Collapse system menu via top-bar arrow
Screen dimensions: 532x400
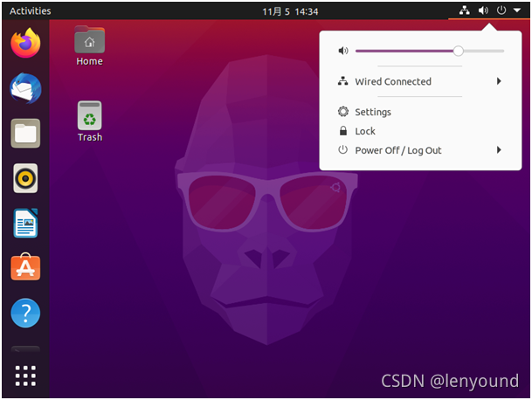[517, 10]
